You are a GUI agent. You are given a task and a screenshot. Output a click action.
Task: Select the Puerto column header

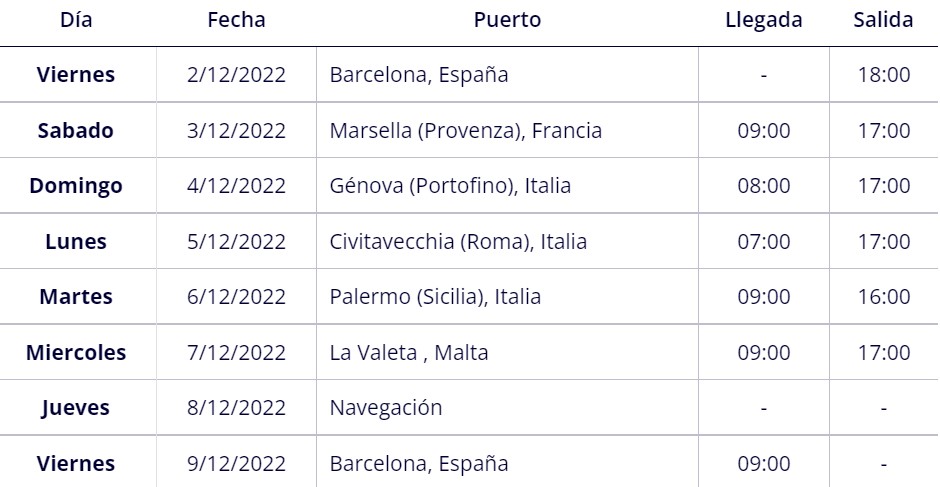tap(507, 20)
